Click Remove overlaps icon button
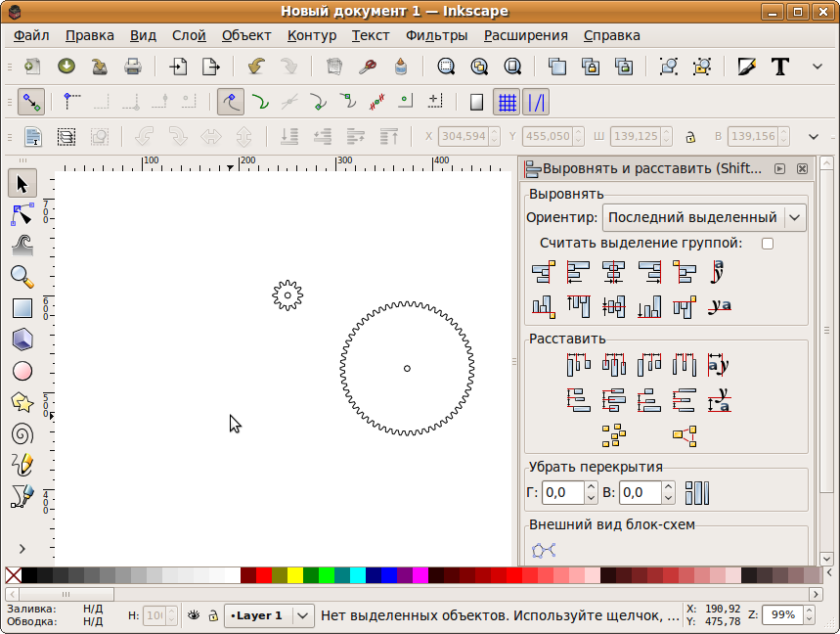The width and height of the screenshot is (840, 634). pyautogui.click(x=697, y=492)
